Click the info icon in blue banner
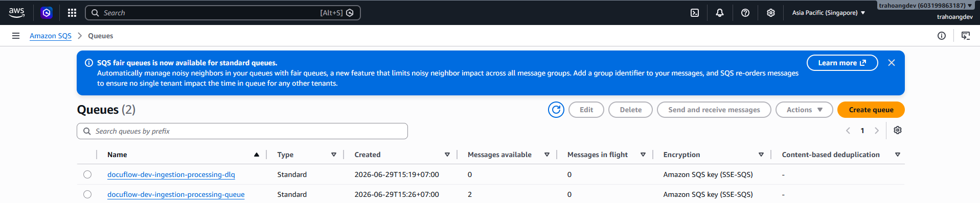Screen dimensions: 980x203 [x=88, y=63]
